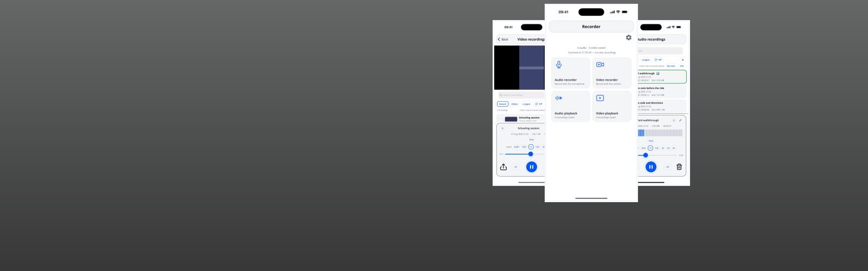Viewport: 868px width, 271px height.
Task: Select Longest sort tab in Video recordings
Action: coord(526,104)
